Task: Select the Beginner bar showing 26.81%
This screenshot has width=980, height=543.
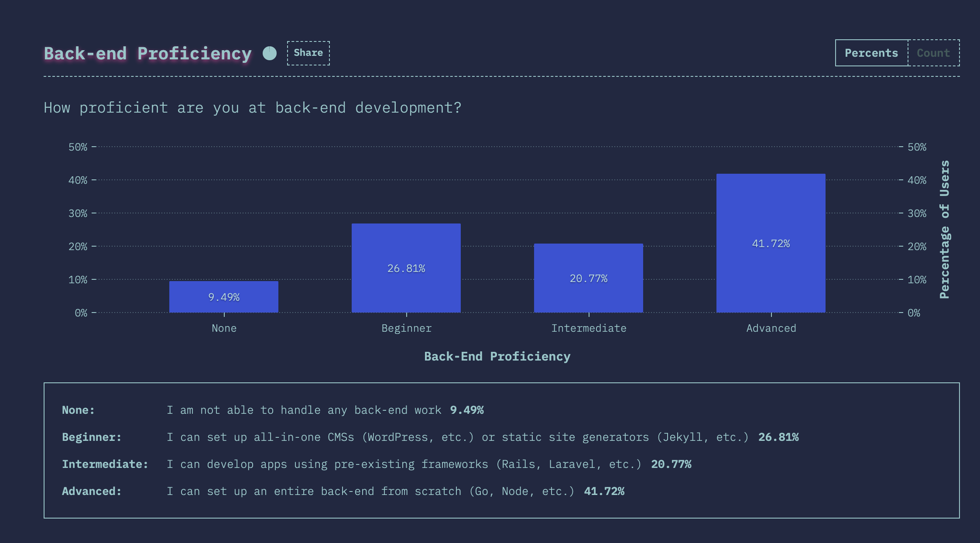Action: click(x=406, y=268)
